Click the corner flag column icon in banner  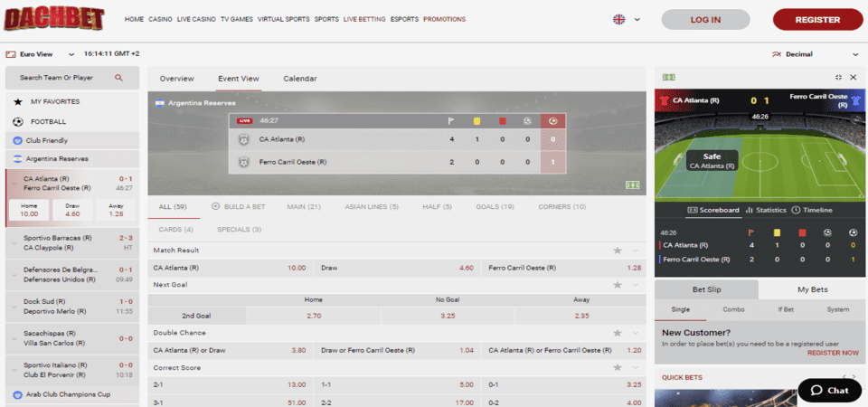[451, 121]
